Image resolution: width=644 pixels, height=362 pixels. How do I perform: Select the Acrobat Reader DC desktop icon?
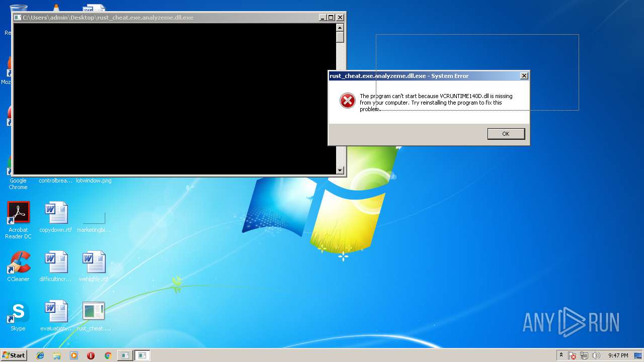[18, 220]
